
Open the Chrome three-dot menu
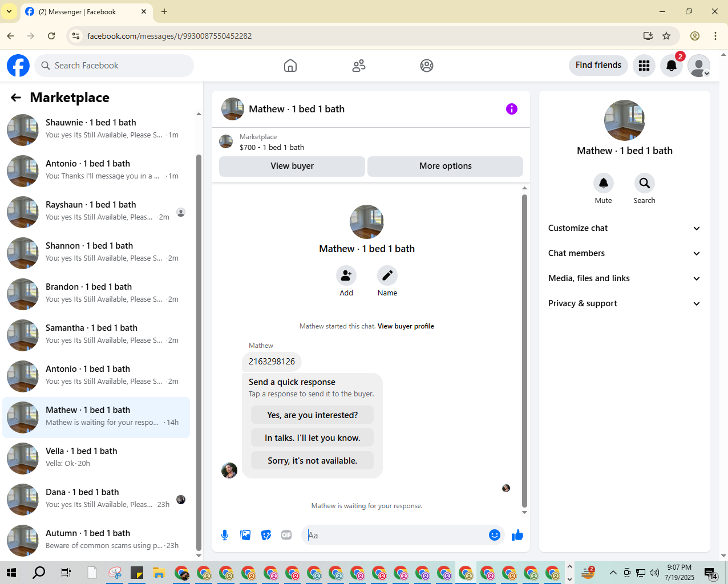coord(715,36)
